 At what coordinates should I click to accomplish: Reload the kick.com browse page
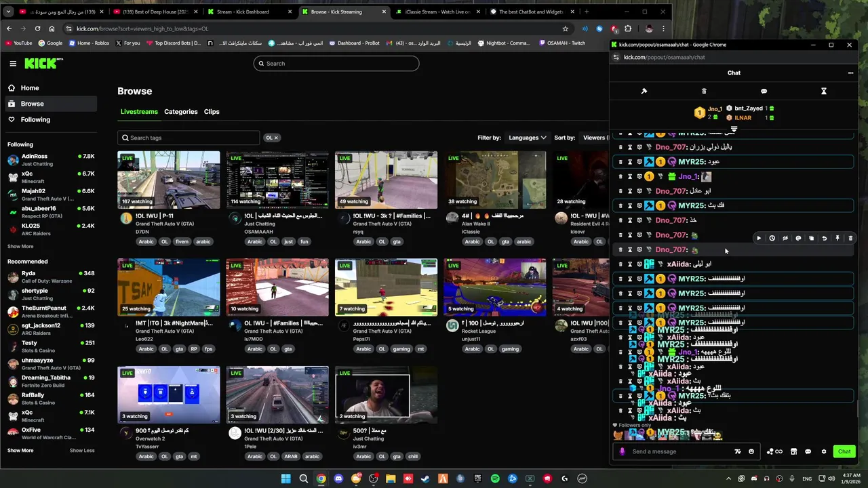click(37, 28)
